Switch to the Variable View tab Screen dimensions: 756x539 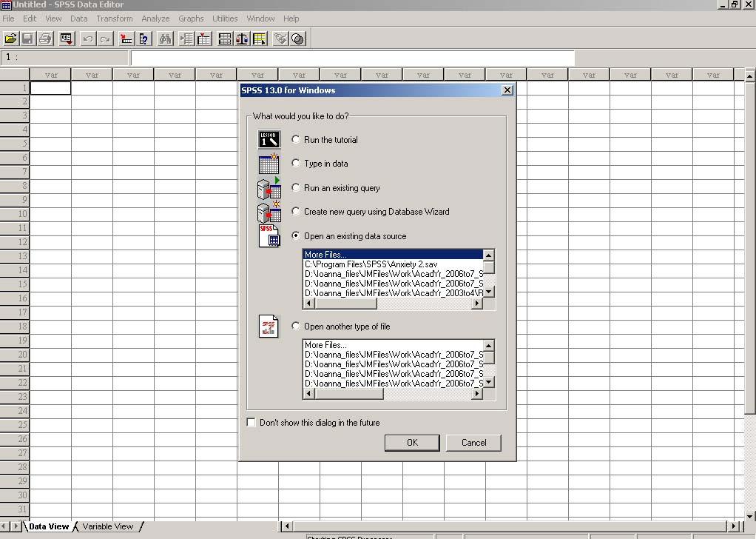click(x=107, y=526)
